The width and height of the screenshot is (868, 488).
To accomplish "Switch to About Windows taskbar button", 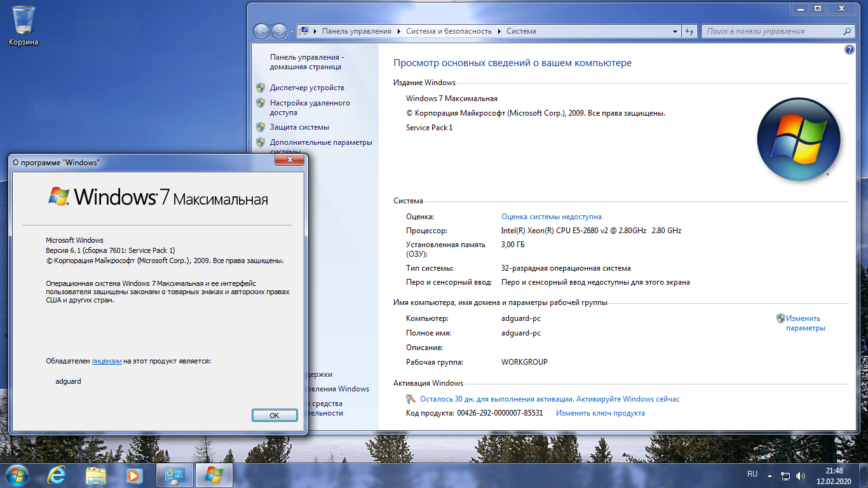I will point(214,475).
